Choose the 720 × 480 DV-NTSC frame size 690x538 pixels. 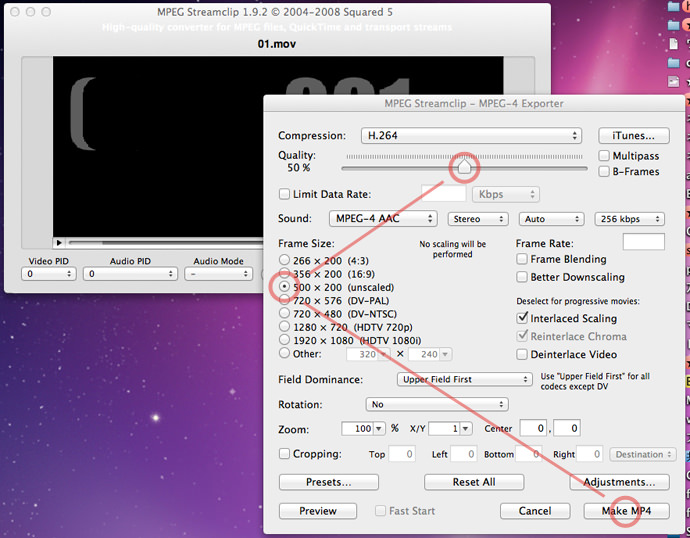285,312
